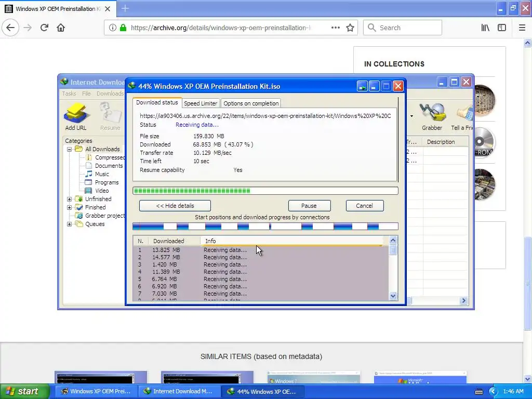The image size is (532, 399).
Task: Expand the Finished category
Action: click(x=69, y=207)
